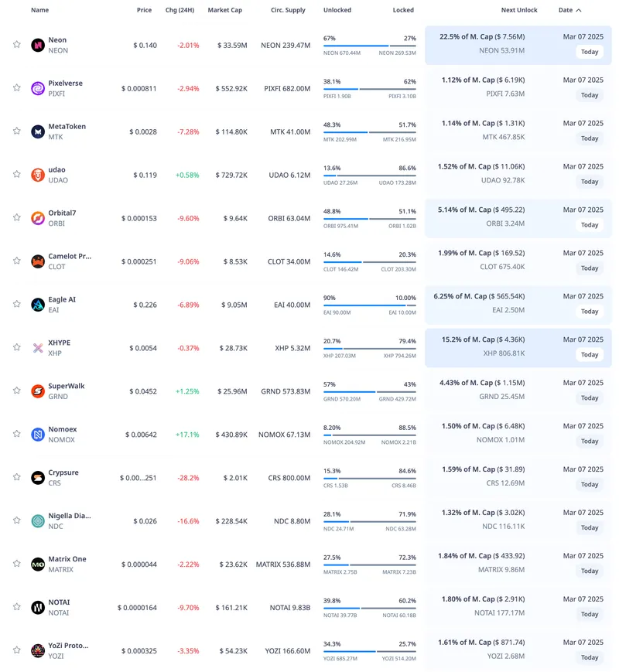Click the SuperWalk token logo
Viewport: 619px width, 672px height.
tap(38, 391)
